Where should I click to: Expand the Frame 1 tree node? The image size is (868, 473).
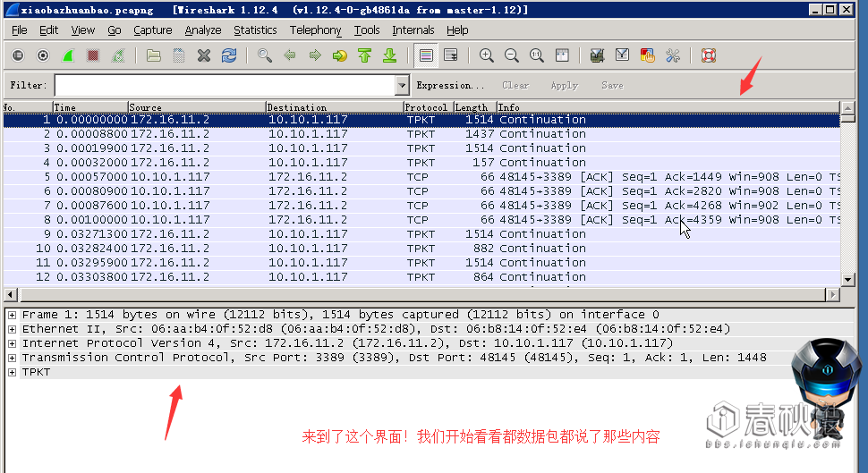(x=12, y=315)
